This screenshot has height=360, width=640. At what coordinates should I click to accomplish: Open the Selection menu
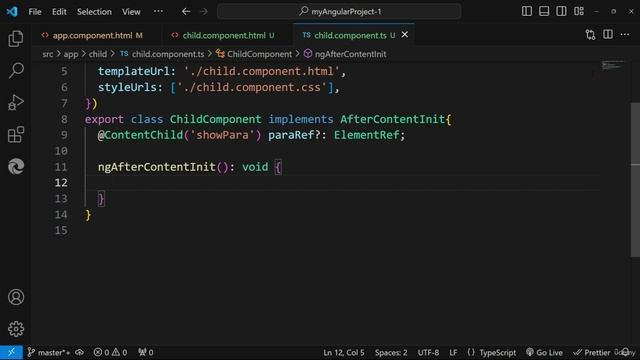point(94,11)
